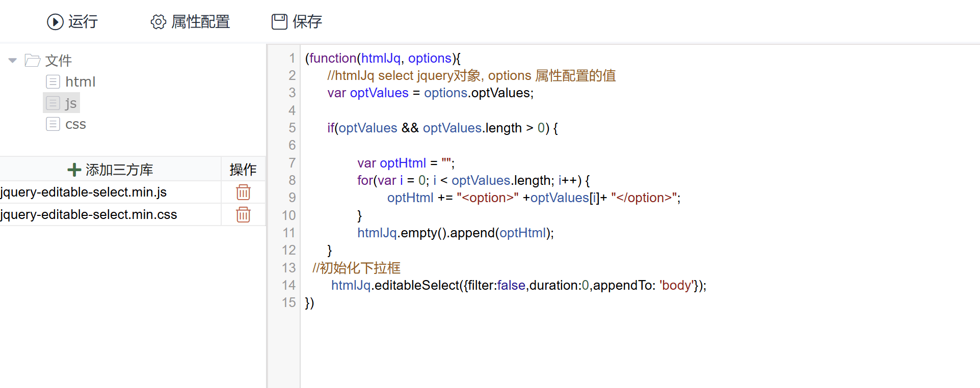Click the comment text on line 2
This screenshot has height=388, width=980.
471,75
